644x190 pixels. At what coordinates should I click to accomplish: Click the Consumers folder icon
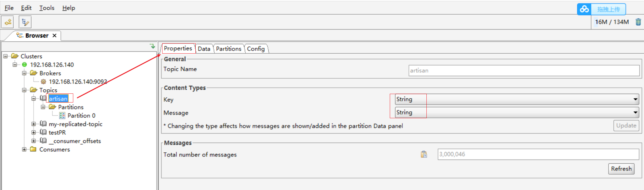(33, 149)
